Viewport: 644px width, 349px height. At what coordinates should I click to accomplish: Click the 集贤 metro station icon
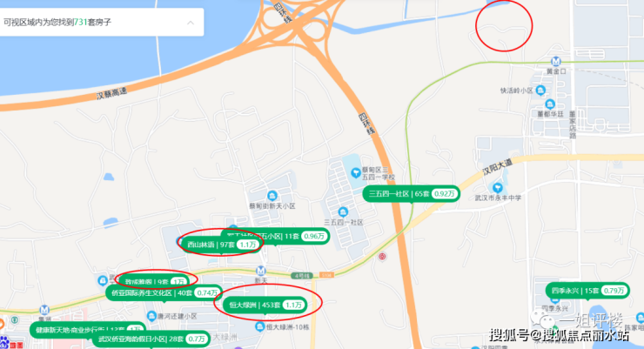(x=44, y=310)
